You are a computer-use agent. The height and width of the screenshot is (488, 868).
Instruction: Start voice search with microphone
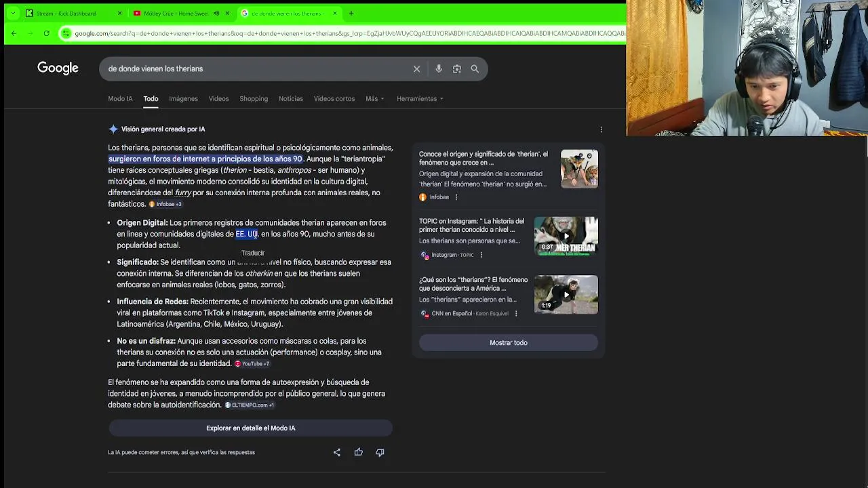pyautogui.click(x=439, y=68)
